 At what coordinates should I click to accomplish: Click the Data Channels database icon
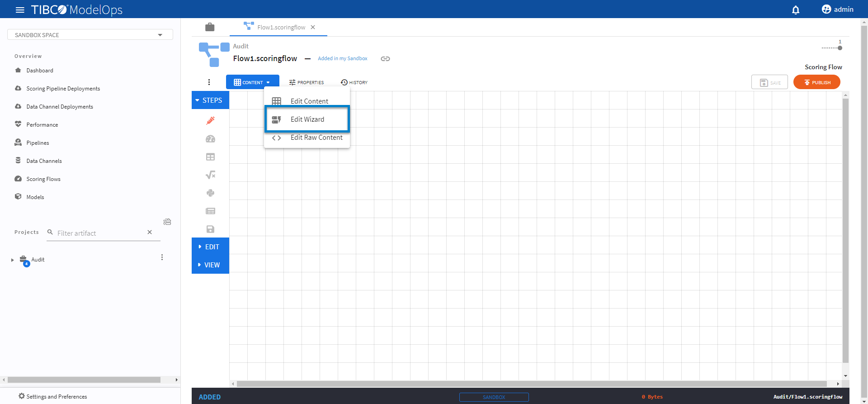18,161
